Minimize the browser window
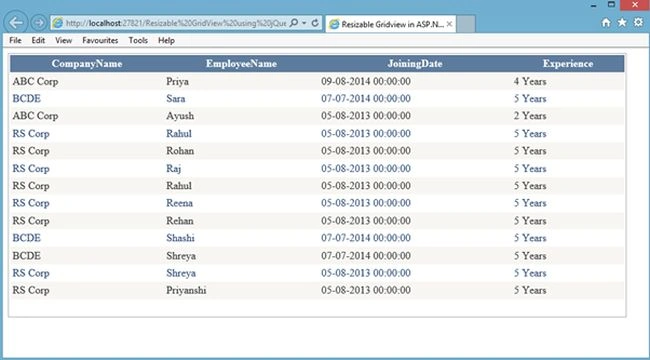 [x=594, y=5]
